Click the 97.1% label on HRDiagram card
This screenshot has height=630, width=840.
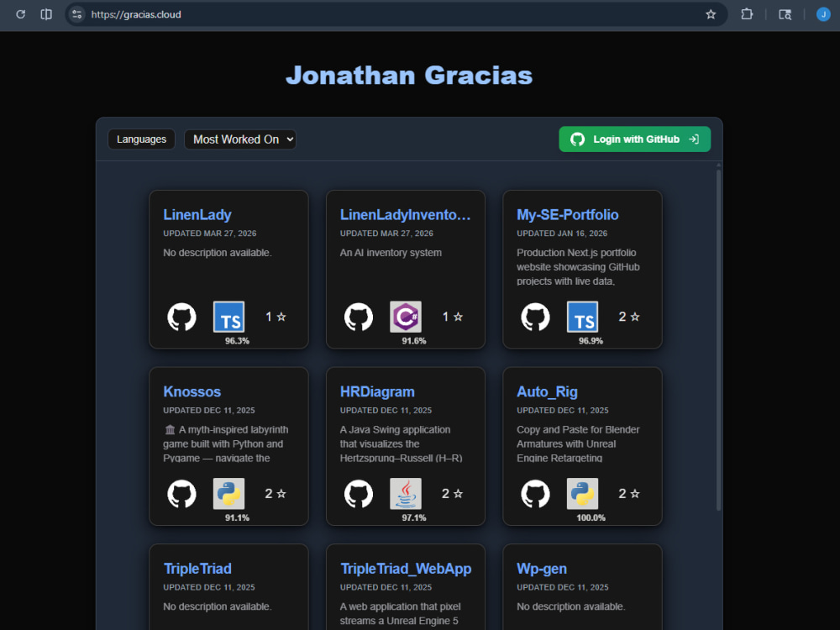pos(413,517)
